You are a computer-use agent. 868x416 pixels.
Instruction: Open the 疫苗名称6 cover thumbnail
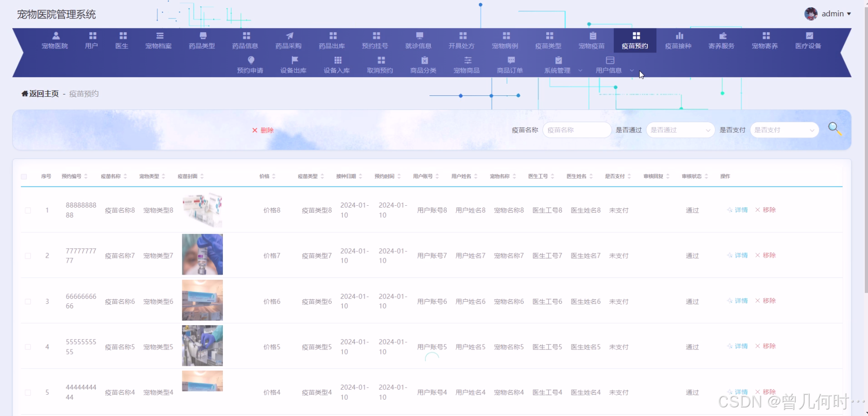coord(203,300)
